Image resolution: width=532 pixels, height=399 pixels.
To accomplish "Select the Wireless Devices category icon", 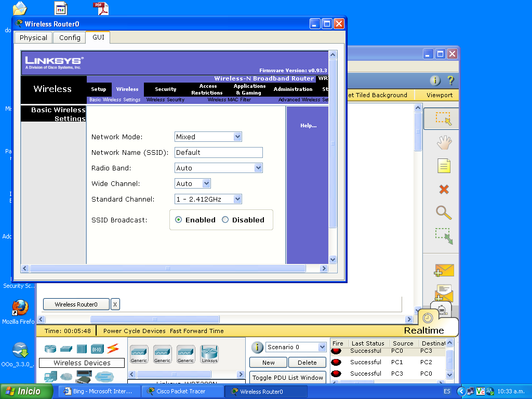I will coord(97,349).
